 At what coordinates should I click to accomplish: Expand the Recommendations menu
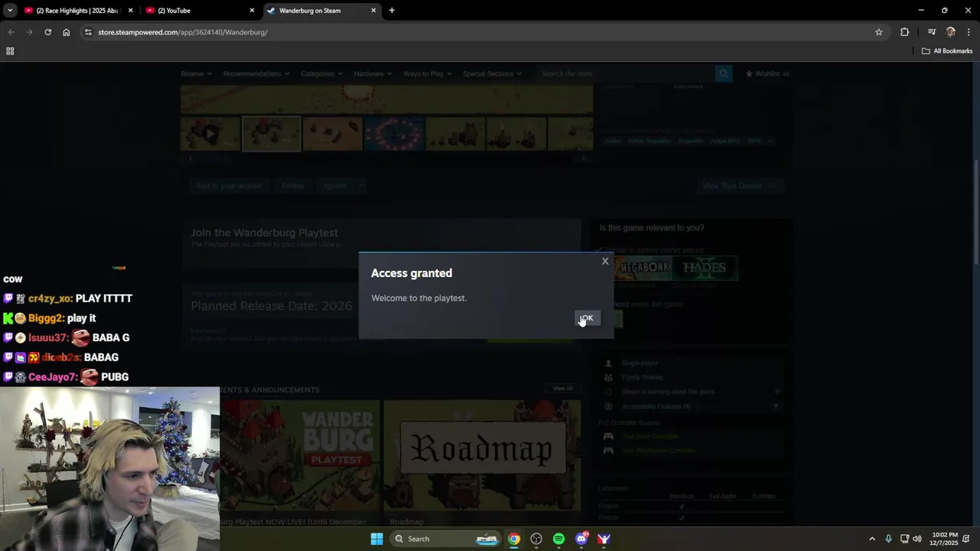256,73
